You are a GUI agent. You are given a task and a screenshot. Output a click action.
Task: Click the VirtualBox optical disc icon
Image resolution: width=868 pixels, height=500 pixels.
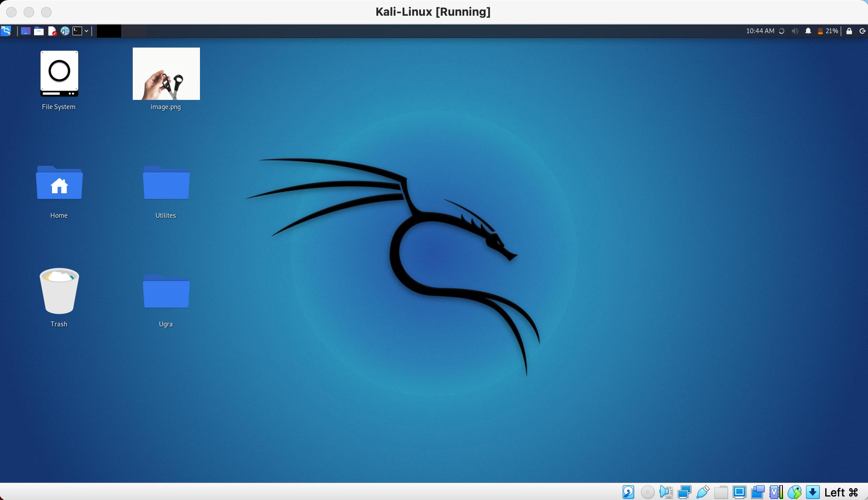pos(648,492)
